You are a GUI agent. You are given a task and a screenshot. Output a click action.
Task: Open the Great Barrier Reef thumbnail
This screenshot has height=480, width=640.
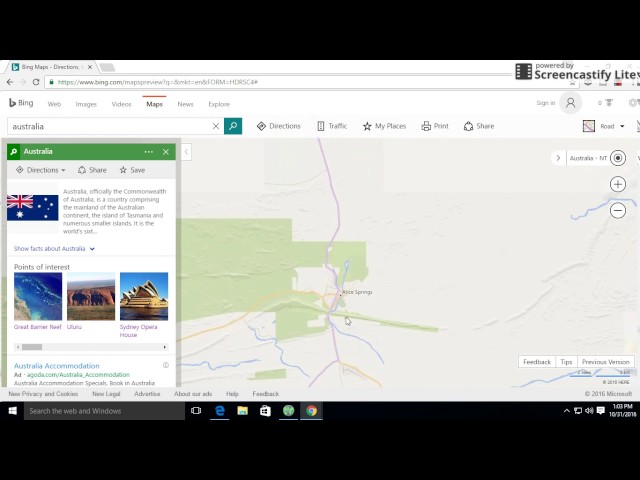(x=38, y=296)
